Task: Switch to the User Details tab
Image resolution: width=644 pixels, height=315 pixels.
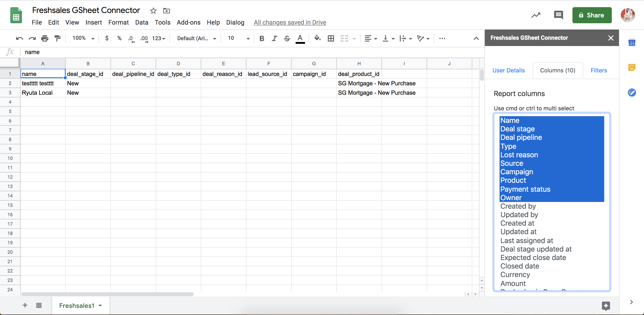Action: coord(509,71)
